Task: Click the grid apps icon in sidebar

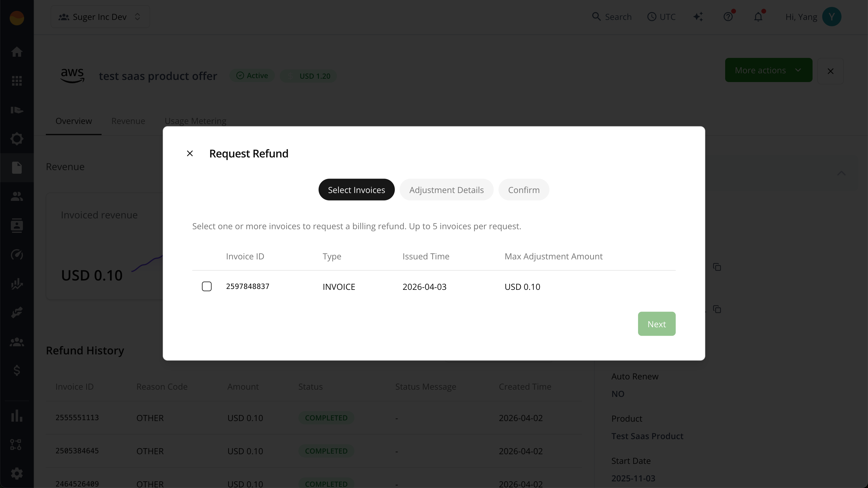Action: 17,81
